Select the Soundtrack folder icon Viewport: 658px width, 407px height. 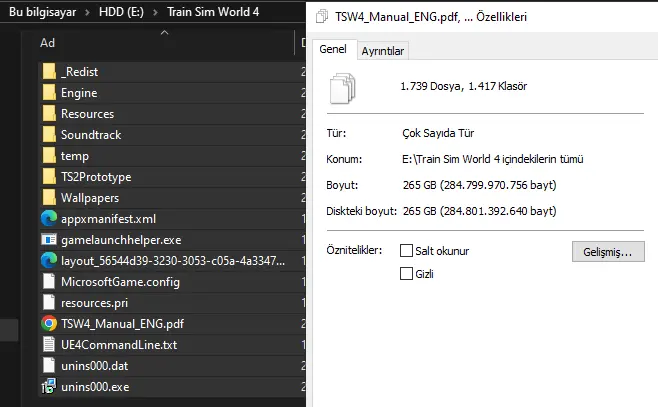49,135
